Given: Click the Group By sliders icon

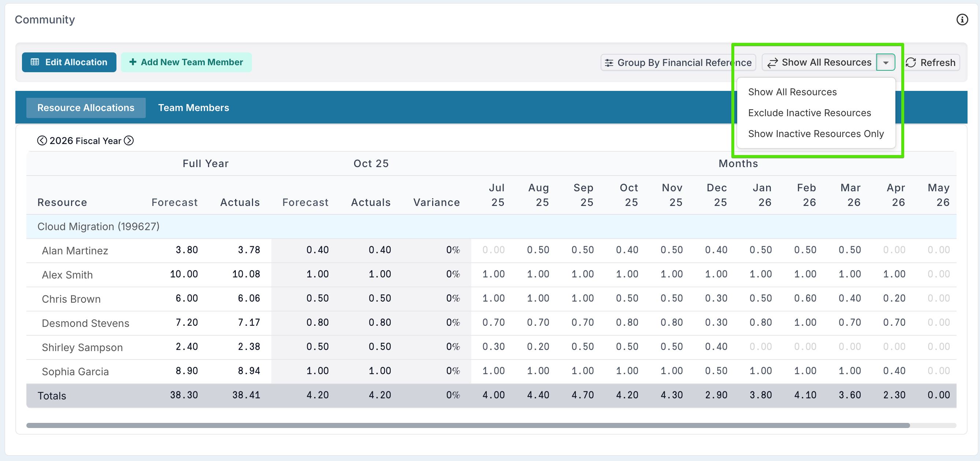Looking at the screenshot, I should point(609,63).
